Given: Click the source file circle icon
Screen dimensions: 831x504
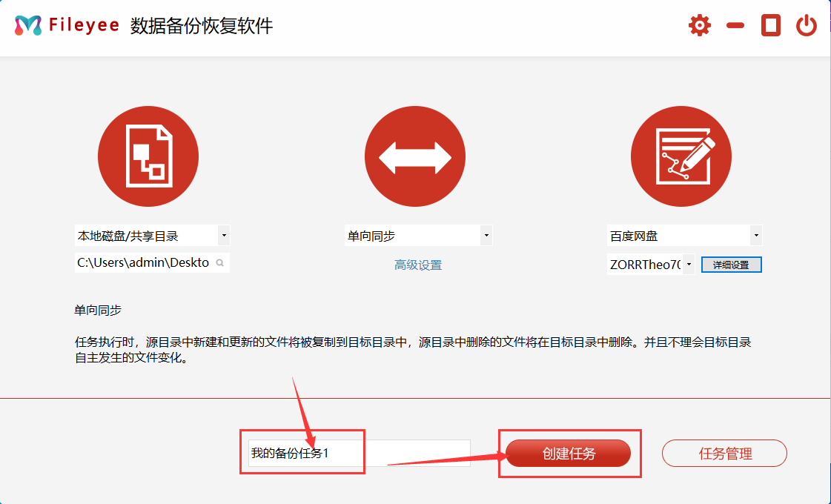Looking at the screenshot, I should point(148,156).
